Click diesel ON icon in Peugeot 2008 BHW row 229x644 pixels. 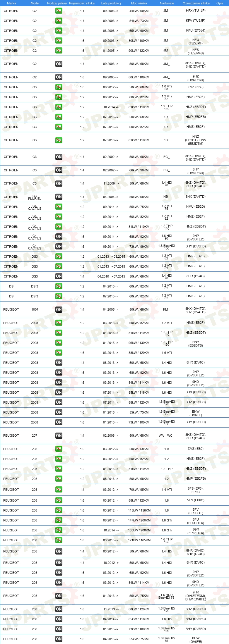click(59, 412)
